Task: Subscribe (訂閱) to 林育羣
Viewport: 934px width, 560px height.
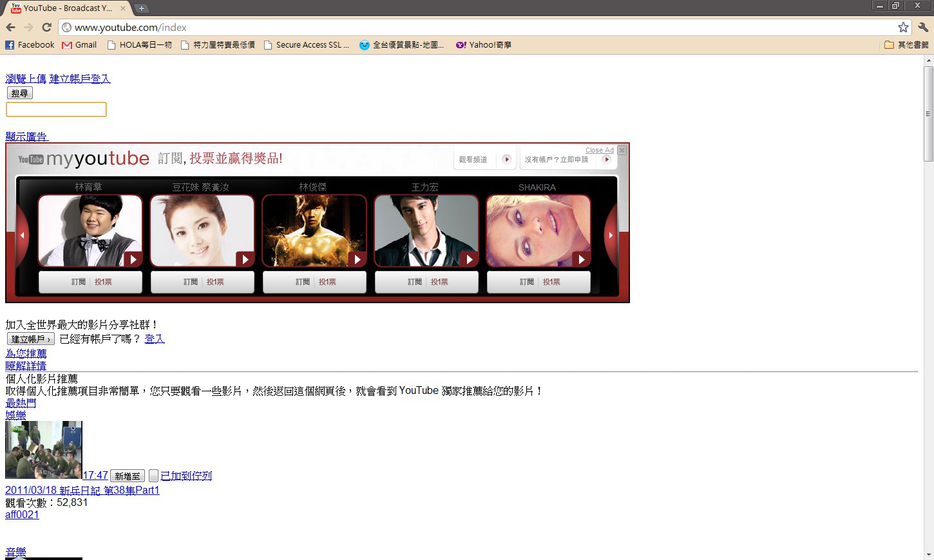Action: pos(79,282)
